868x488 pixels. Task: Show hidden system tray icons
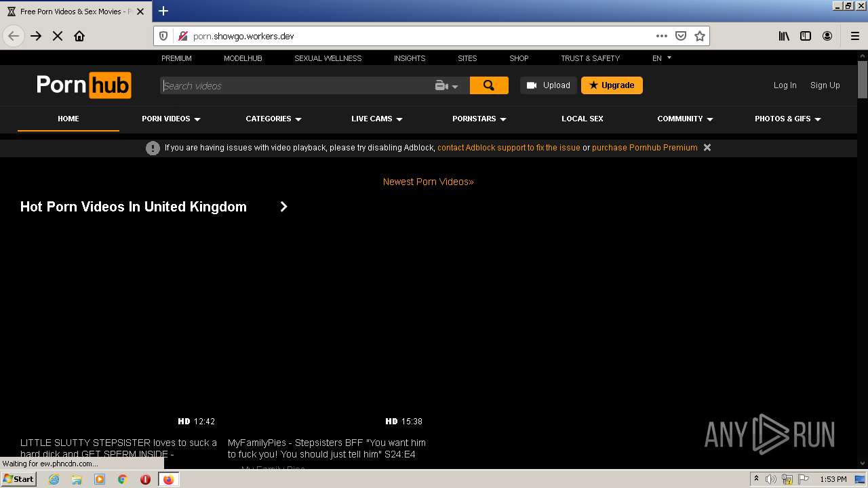pyautogui.click(x=756, y=479)
